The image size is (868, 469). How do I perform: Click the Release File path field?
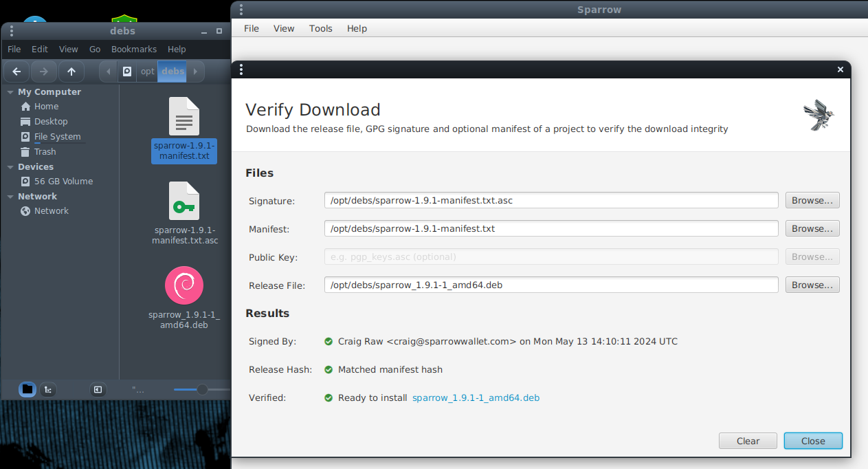point(550,285)
